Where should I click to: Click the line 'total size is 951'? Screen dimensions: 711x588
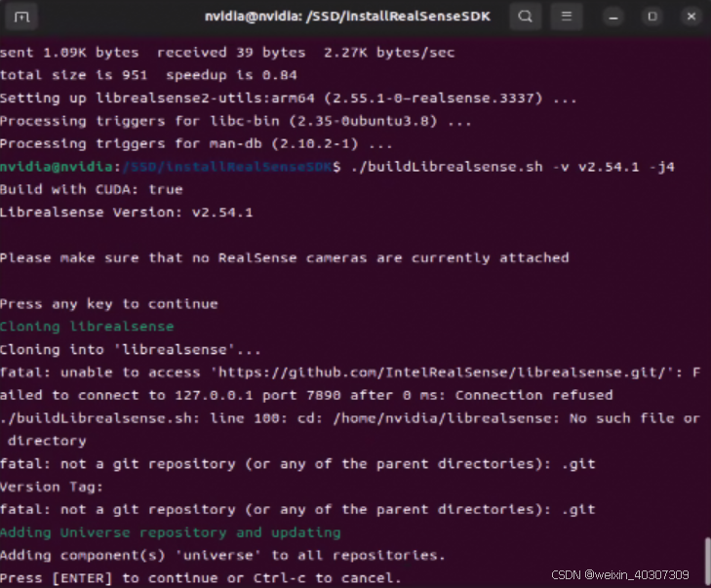click(x=148, y=75)
